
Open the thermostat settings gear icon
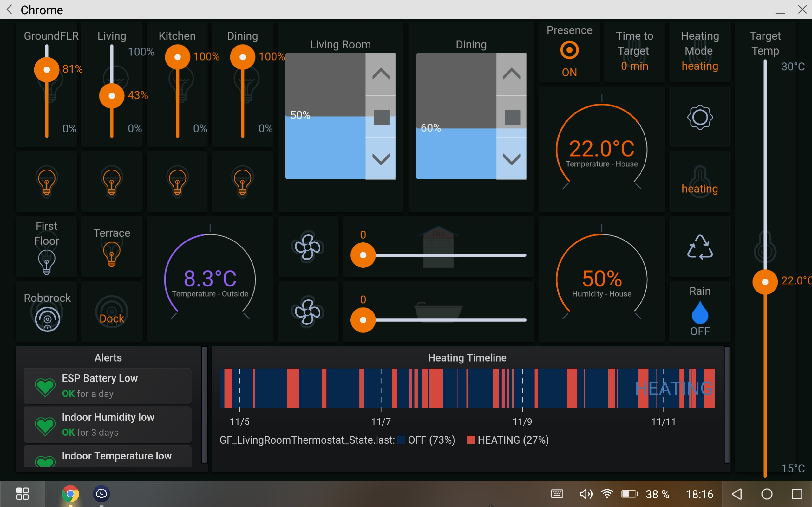tap(700, 117)
